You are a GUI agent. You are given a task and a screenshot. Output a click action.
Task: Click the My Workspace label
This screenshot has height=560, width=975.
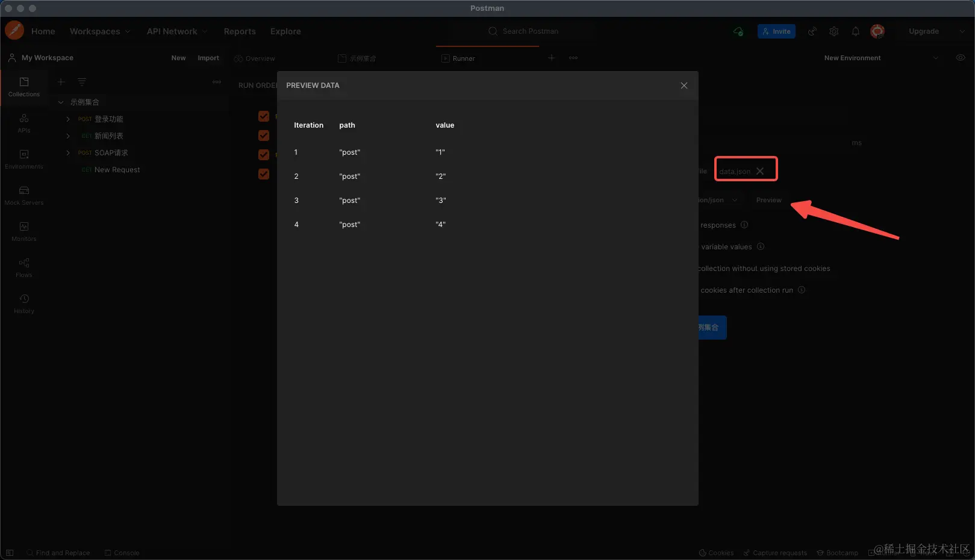48,58
